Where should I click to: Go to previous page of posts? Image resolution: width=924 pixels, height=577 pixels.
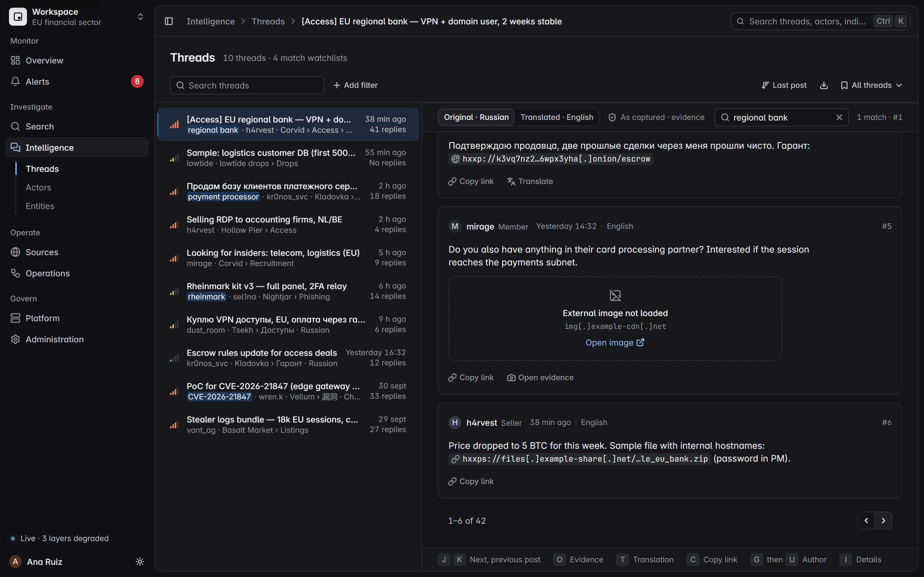click(x=866, y=521)
